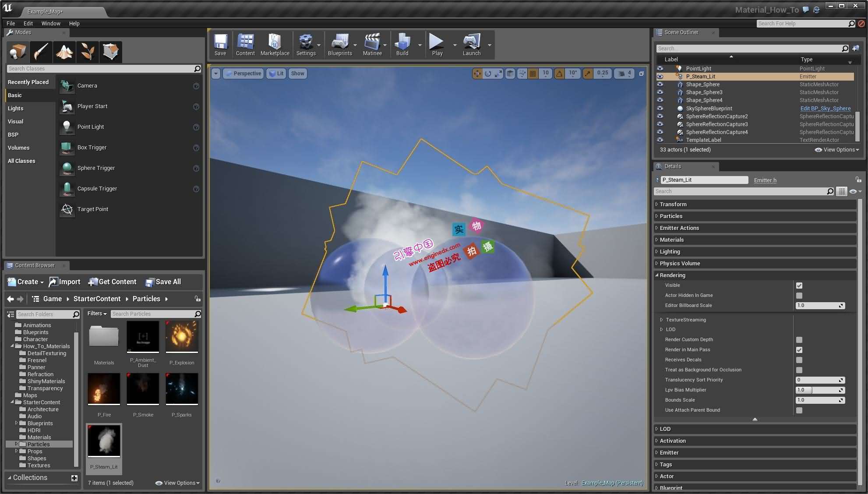Select Paint mode brush icon
Screen dimensions: 868x494
click(41, 52)
